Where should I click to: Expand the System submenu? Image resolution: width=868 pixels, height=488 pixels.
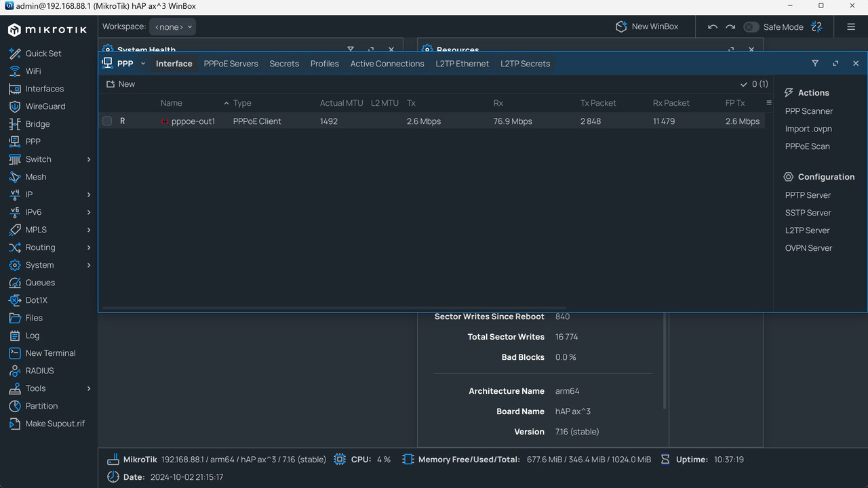[89, 265]
